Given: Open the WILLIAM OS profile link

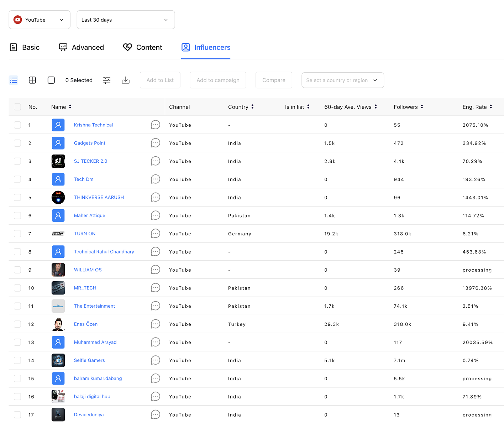Looking at the screenshot, I should pyautogui.click(x=88, y=270).
